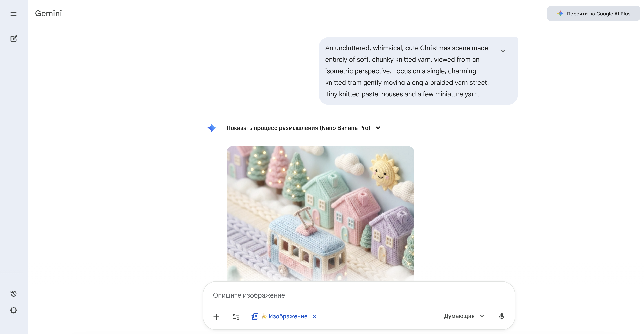
Task: Open the hamburger main menu
Action: coord(14,14)
